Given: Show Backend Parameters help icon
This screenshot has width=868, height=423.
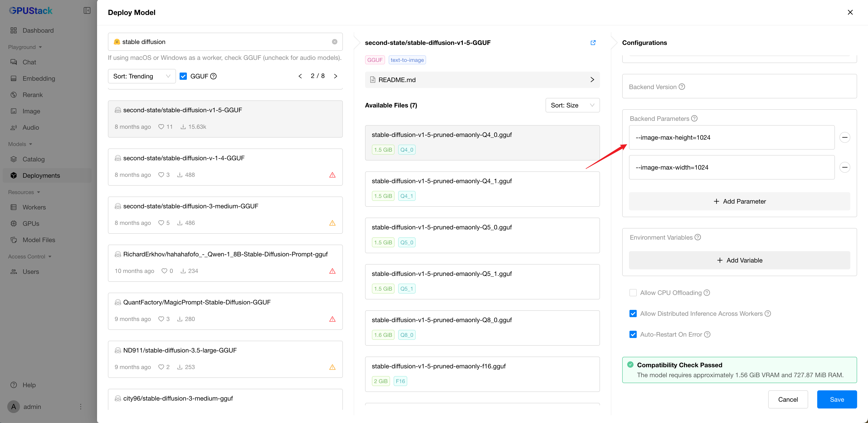Looking at the screenshot, I should (x=694, y=119).
